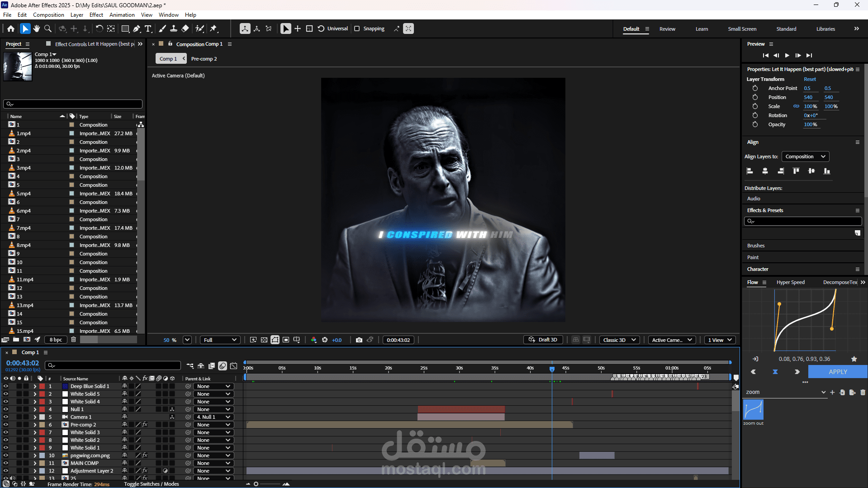Switch to the Review workspace
The height and width of the screenshot is (488, 868).
[x=667, y=29]
